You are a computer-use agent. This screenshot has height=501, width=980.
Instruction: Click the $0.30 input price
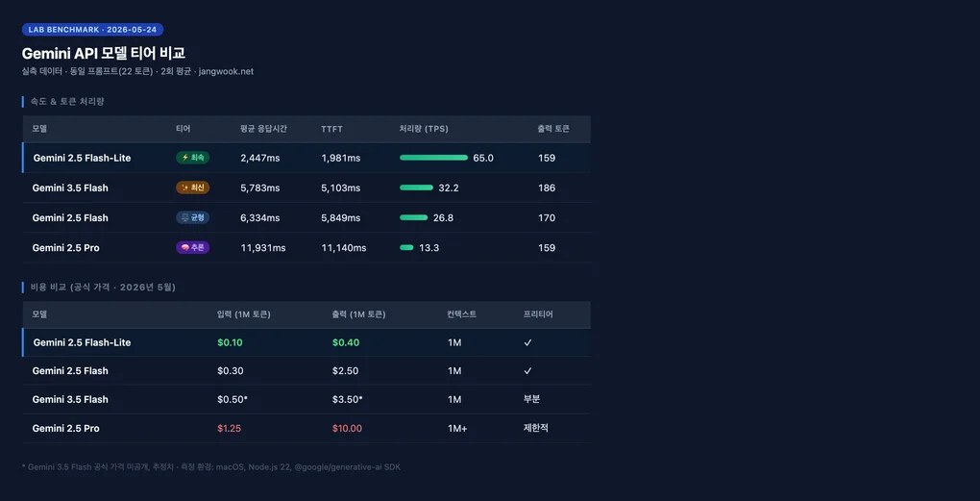(x=230, y=371)
